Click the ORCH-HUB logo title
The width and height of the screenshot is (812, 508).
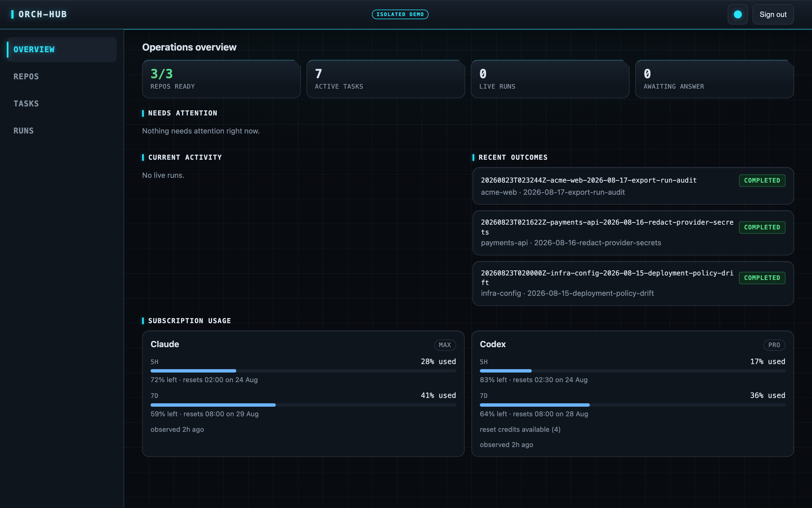coord(43,14)
